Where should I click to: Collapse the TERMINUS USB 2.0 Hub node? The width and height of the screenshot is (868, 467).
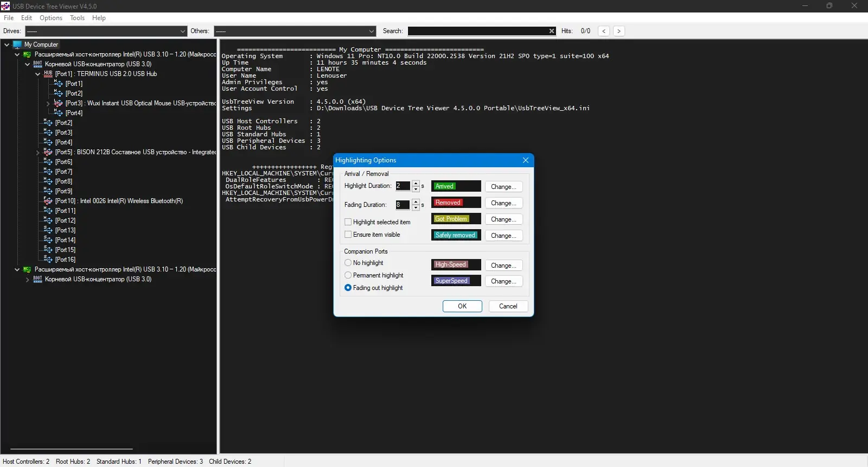(38, 74)
